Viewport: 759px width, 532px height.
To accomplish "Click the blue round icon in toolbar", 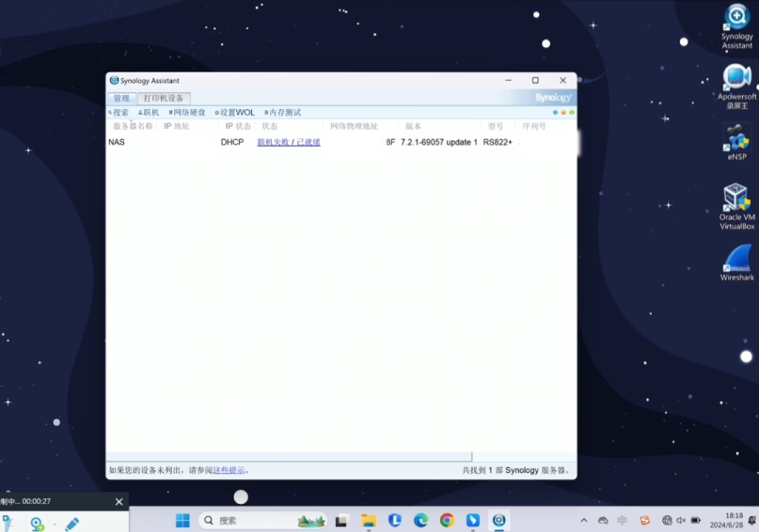I will point(555,112).
